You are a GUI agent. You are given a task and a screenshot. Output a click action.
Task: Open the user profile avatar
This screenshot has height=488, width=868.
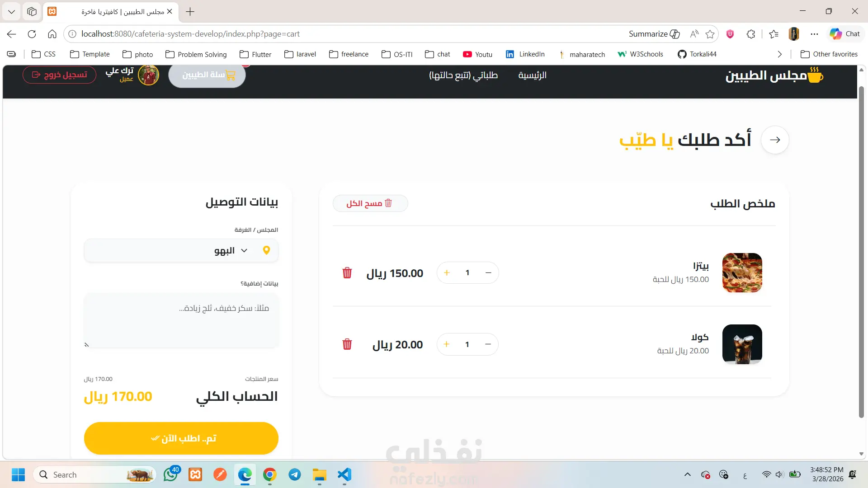point(148,75)
